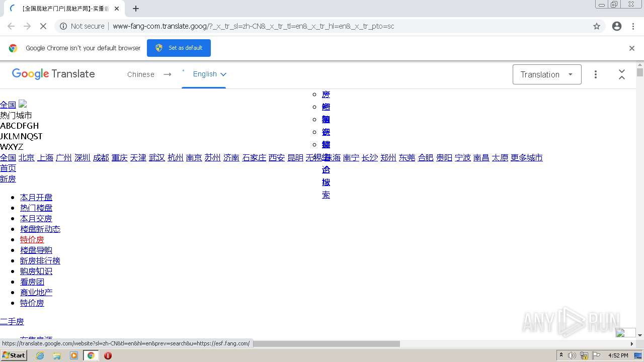Open the 成都 city link
The height and width of the screenshot is (362, 644).
pyautogui.click(x=101, y=157)
